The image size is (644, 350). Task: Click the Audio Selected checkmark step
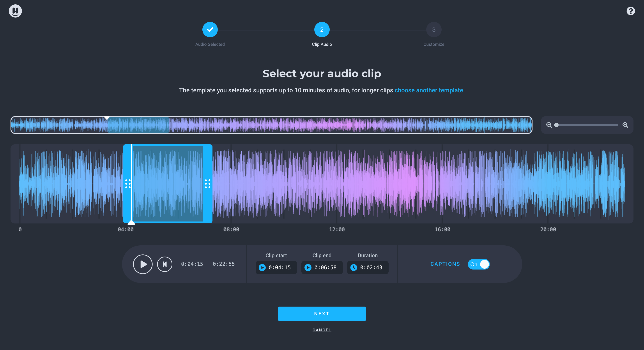(x=210, y=30)
